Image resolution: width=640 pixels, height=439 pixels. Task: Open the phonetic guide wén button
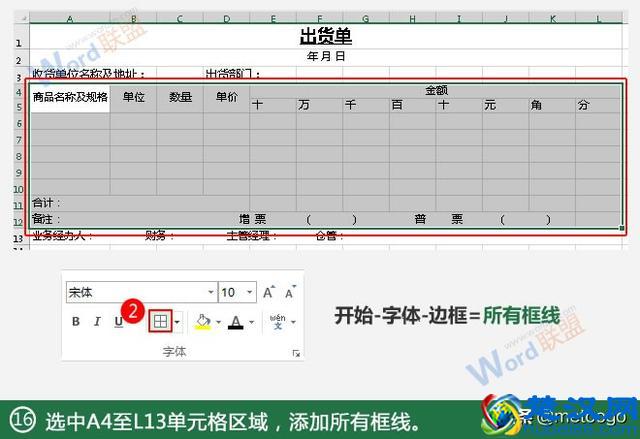[x=278, y=322]
